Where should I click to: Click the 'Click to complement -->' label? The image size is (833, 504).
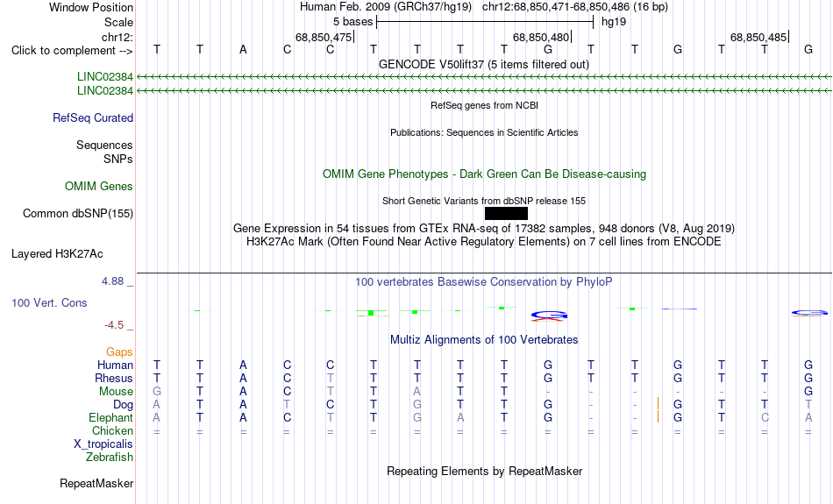point(72,51)
